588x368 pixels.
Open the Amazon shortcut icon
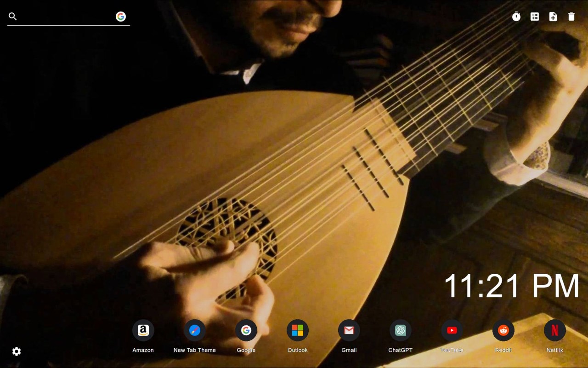pyautogui.click(x=143, y=330)
